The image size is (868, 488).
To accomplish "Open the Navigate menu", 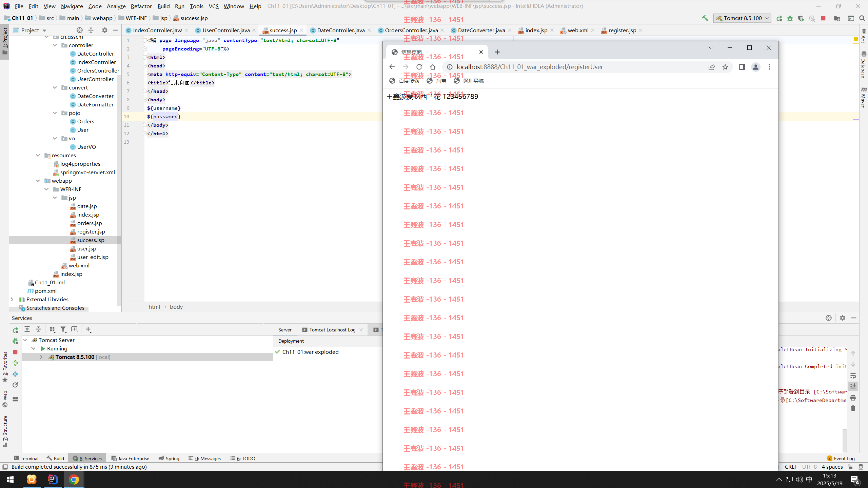I will coord(72,6).
